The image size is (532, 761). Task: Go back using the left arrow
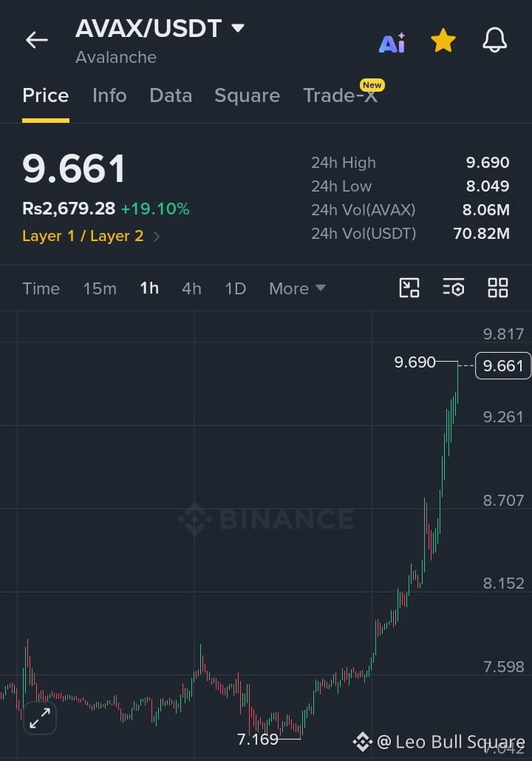point(37,40)
